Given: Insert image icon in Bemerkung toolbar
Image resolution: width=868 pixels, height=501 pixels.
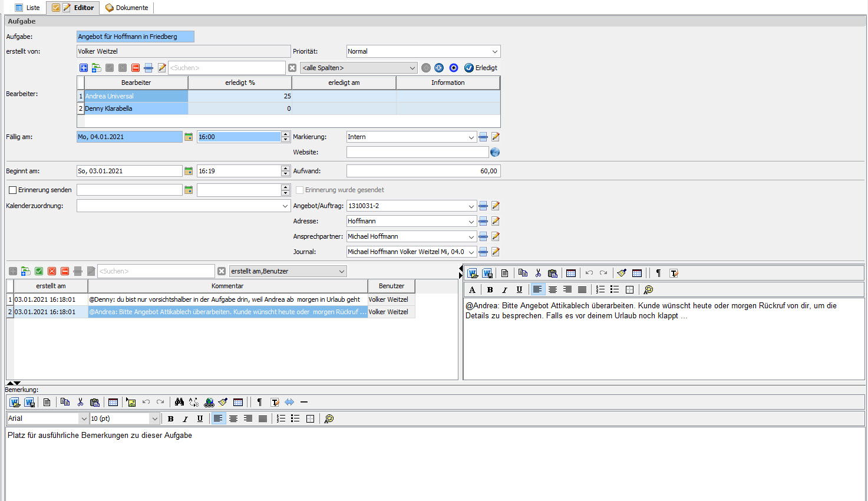Looking at the screenshot, I should pyautogui.click(x=131, y=402).
